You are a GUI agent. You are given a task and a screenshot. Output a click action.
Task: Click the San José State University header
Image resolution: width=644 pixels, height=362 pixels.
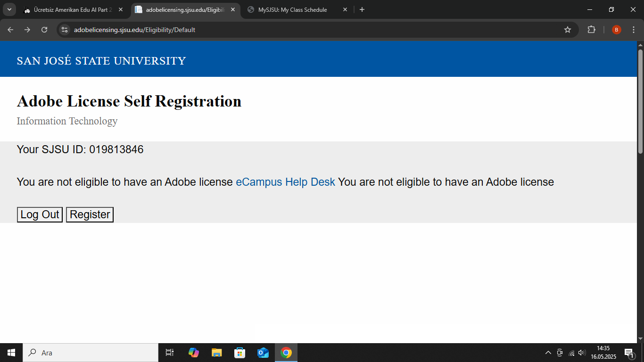[x=101, y=61]
